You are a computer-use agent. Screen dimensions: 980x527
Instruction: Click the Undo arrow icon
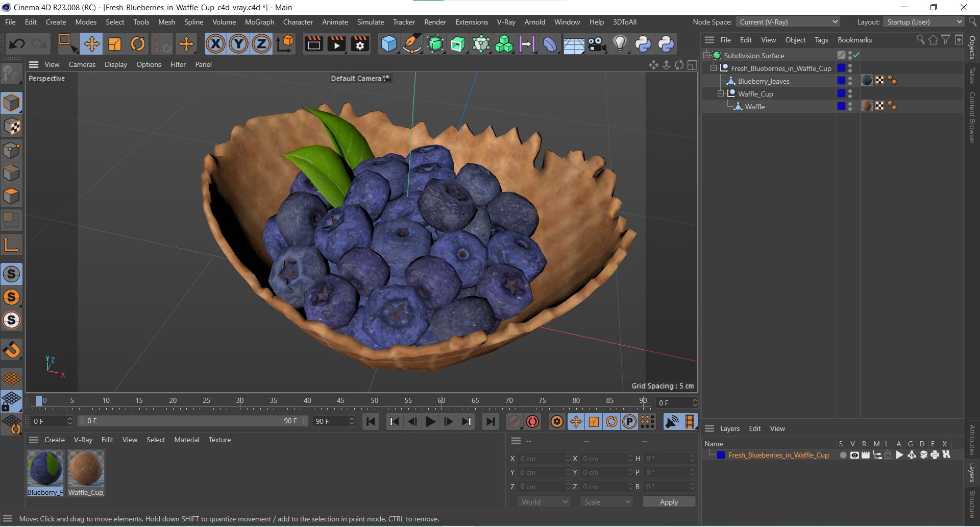(16, 44)
